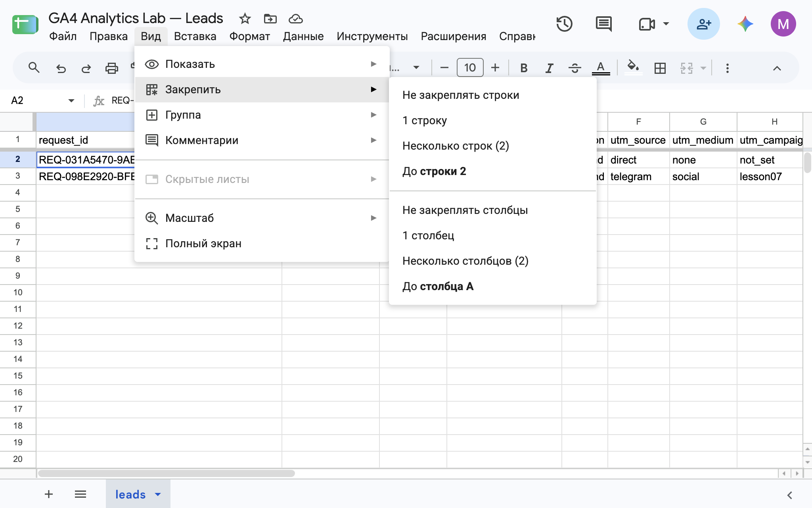Open the Google Sheets home icon
Image resolution: width=812 pixels, height=508 pixels.
pyautogui.click(x=25, y=24)
